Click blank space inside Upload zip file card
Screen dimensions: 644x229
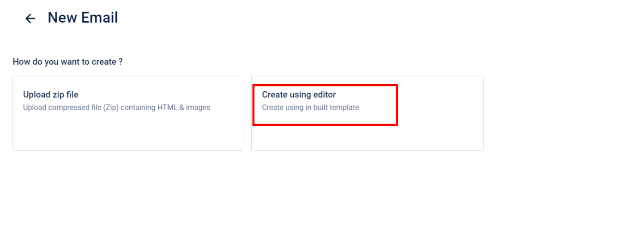point(128,132)
